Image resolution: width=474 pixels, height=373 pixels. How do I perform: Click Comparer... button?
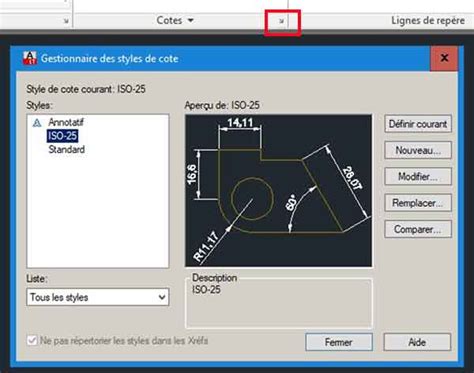pos(418,229)
